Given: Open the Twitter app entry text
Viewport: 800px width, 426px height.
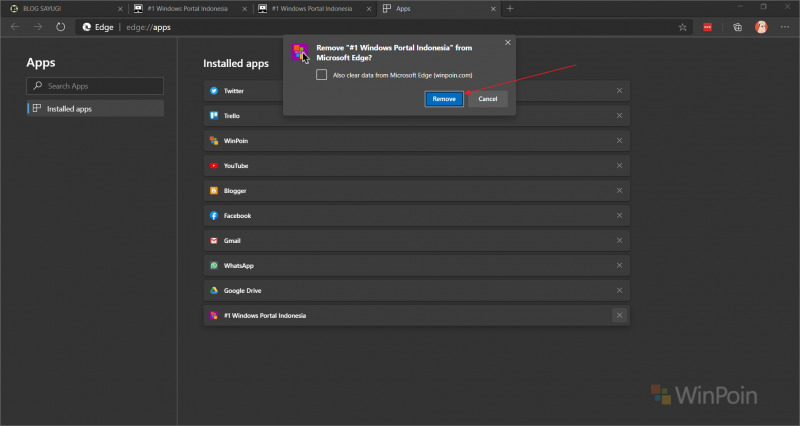Looking at the screenshot, I should tap(234, 91).
